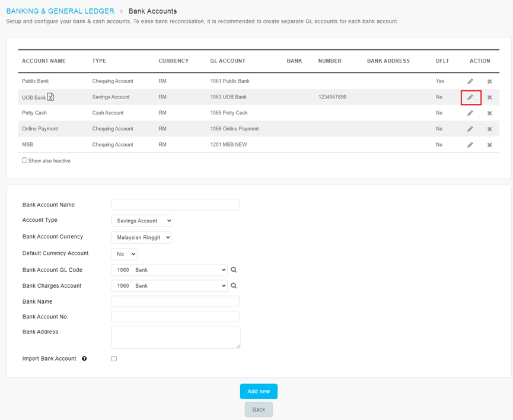Viewport: 513px width, 420px height.
Task: Click the Back button
Action: pyautogui.click(x=259, y=409)
